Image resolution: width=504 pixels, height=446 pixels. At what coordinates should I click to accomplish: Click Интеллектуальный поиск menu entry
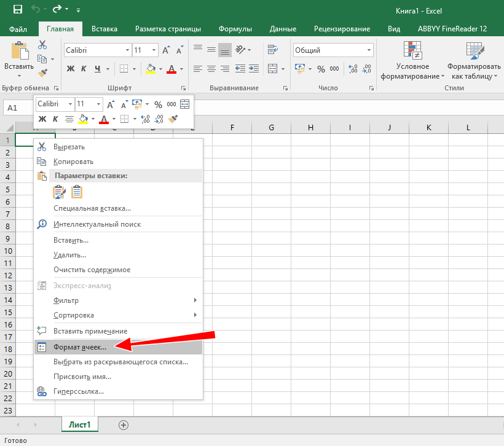coord(118,224)
